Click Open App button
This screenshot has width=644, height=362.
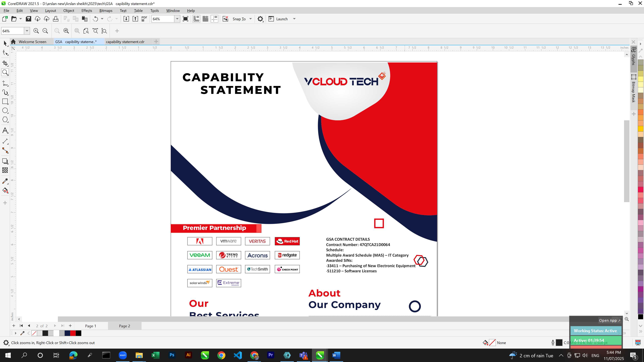609,321
